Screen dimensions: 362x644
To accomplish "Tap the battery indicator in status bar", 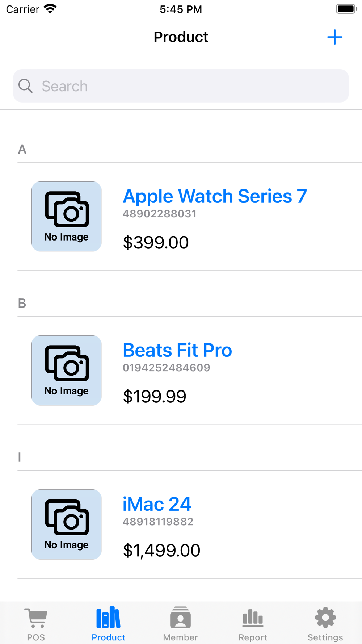I will (x=346, y=9).
